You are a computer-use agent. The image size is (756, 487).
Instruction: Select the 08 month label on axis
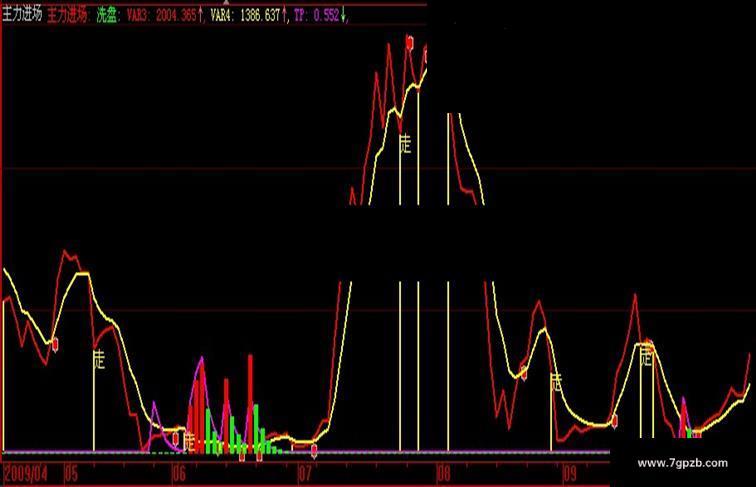(444, 474)
